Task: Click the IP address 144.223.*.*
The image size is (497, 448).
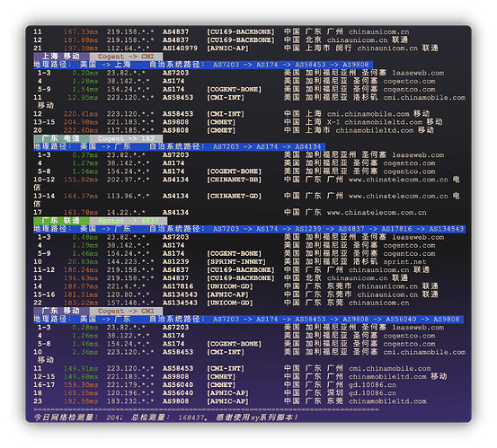Action: pos(130,261)
